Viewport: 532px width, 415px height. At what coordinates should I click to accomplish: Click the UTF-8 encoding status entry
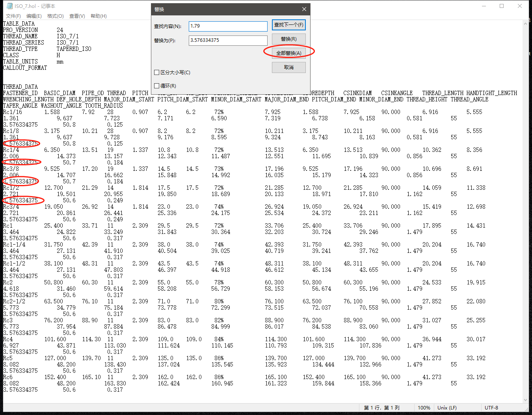click(491, 408)
